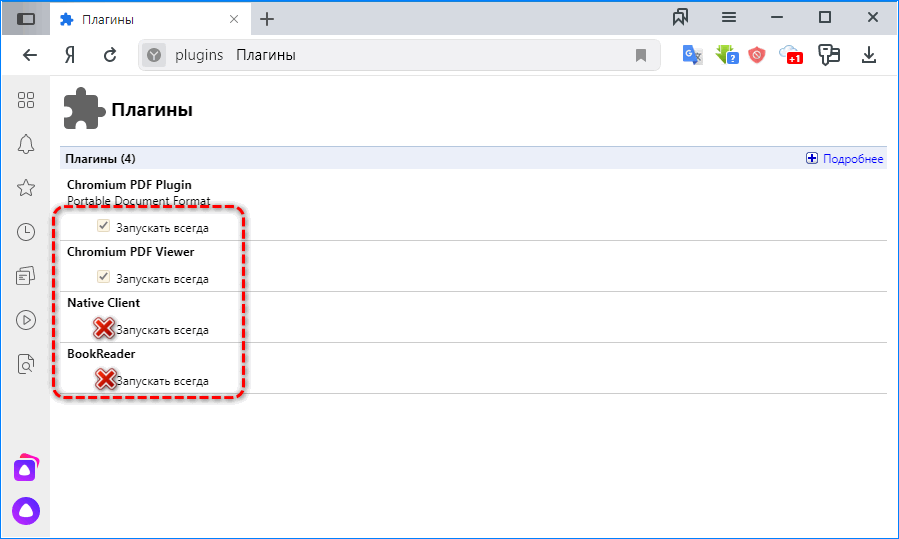Viewport: 899px width, 539px height.
Task: Click the BookReader plugin name
Action: pos(101,354)
